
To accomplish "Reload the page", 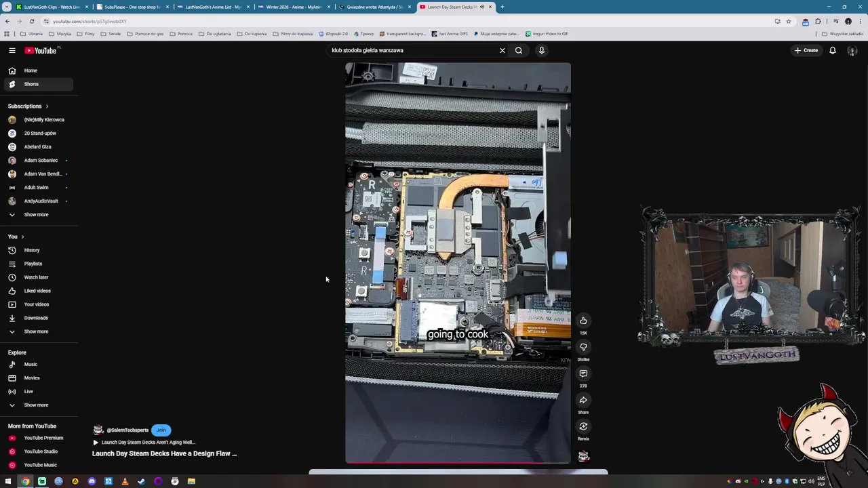I will (31, 21).
